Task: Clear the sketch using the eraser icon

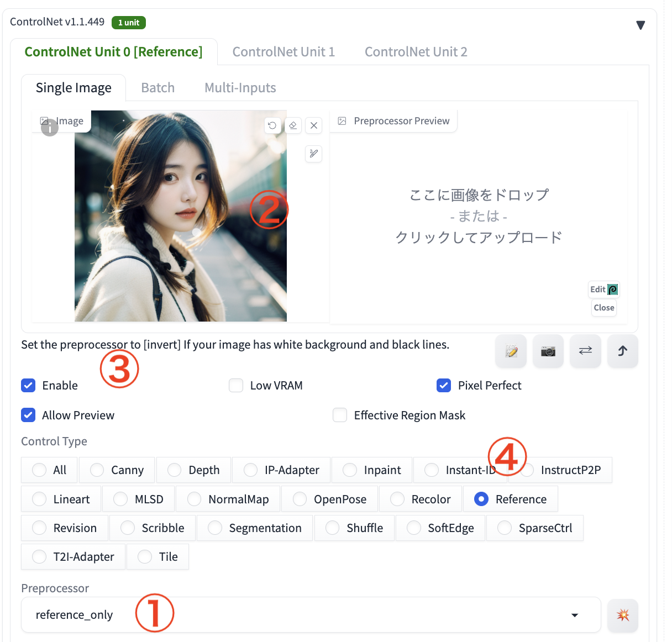Action: click(293, 125)
